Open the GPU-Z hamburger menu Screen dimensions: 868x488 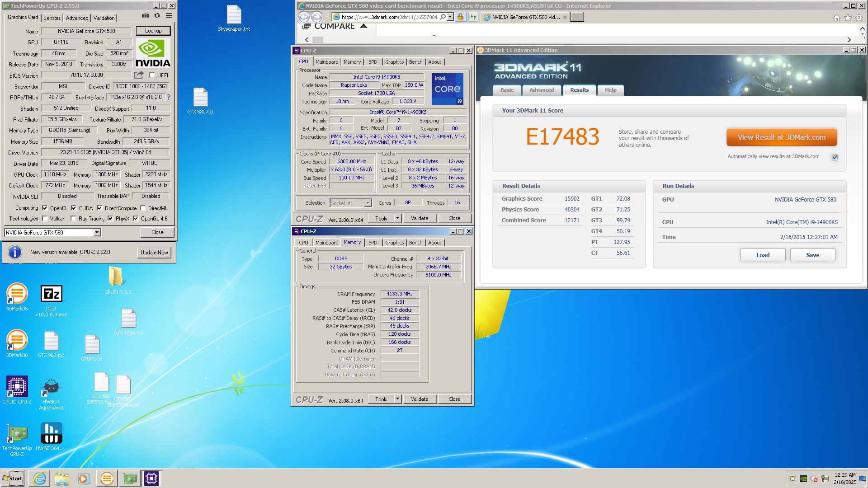point(169,16)
